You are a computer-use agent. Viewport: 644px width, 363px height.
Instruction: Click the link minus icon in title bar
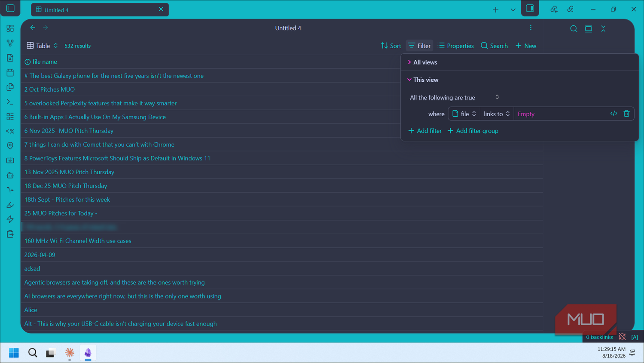pyautogui.click(x=570, y=9)
